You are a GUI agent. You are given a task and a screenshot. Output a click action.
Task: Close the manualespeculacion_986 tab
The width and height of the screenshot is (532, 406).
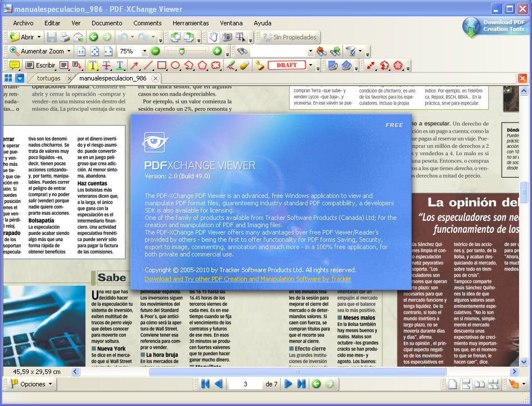pyautogui.click(x=155, y=78)
